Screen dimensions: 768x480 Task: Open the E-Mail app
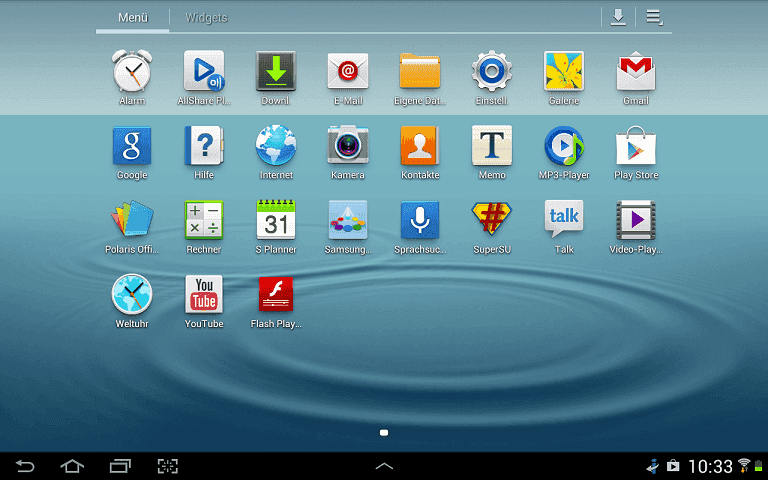click(348, 72)
